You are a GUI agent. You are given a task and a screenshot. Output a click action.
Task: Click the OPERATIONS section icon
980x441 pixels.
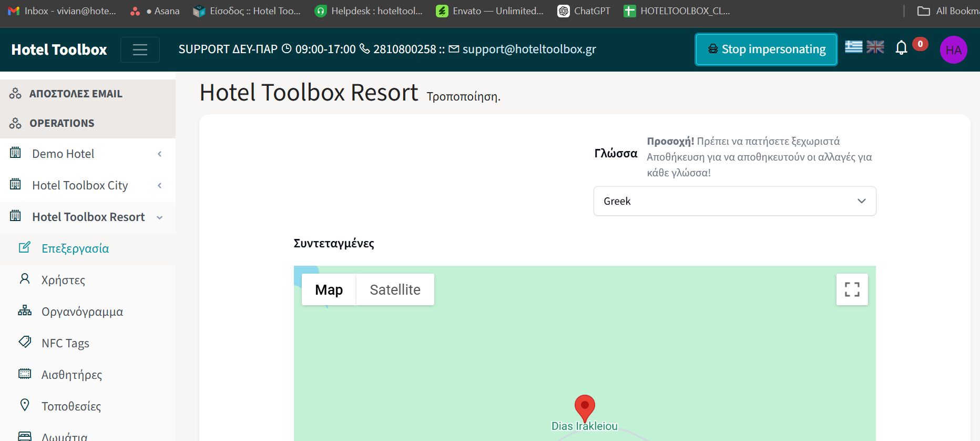(15, 123)
